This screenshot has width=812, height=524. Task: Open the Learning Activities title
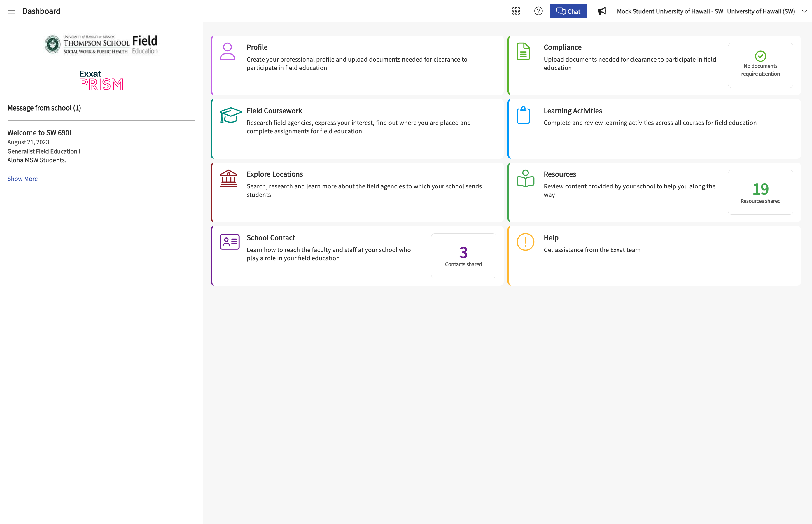coord(573,111)
